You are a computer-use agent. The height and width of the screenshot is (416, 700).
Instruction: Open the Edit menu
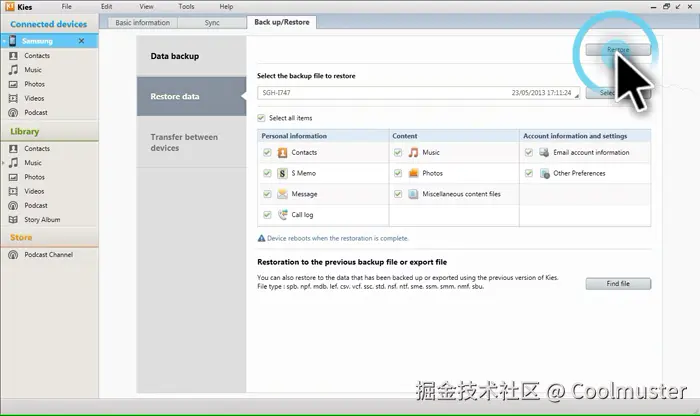click(106, 7)
